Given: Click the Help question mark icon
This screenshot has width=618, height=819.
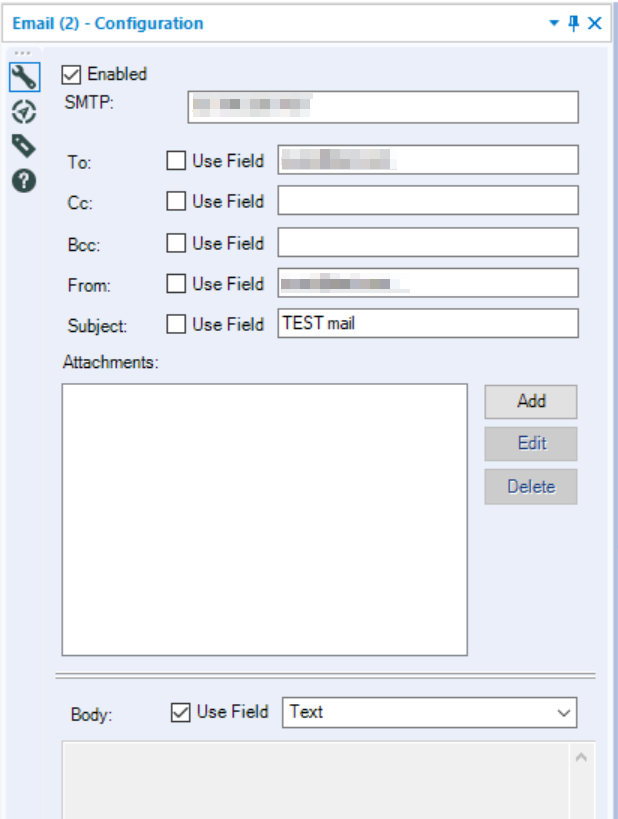Looking at the screenshot, I should pyautogui.click(x=24, y=181).
